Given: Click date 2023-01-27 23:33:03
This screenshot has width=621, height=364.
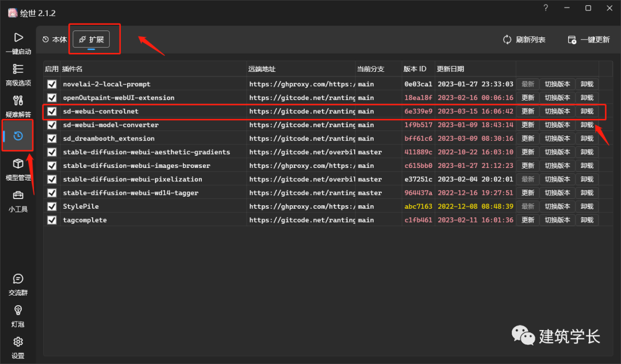Looking at the screenshot, I should click(x=476, y=84).
